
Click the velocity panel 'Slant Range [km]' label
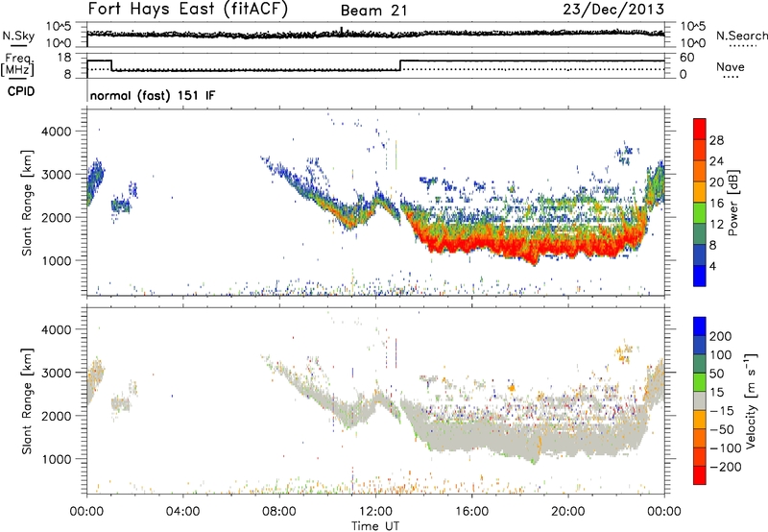pyautogui.click(x=27, y=401)
